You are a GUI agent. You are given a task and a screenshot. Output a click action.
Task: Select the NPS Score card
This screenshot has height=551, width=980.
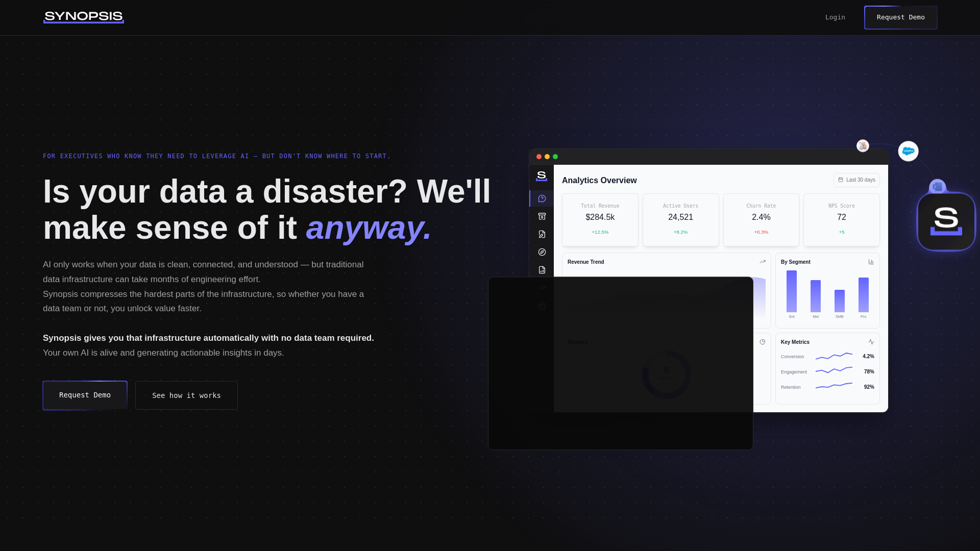coord(842,220)
